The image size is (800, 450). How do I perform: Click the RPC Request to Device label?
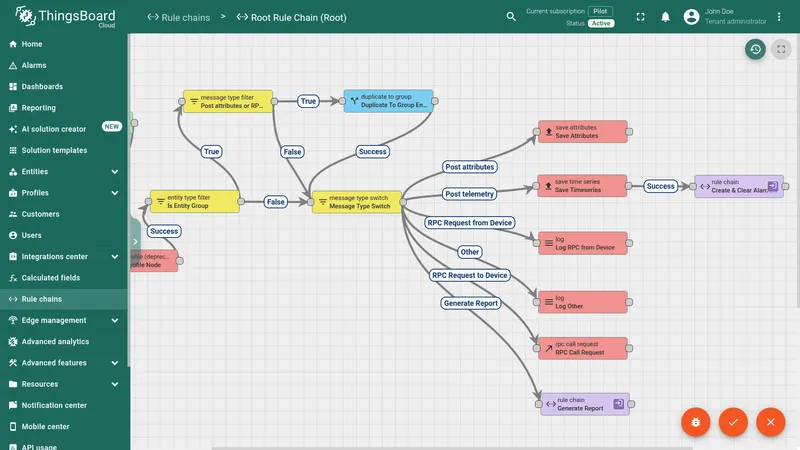point(469,276)
